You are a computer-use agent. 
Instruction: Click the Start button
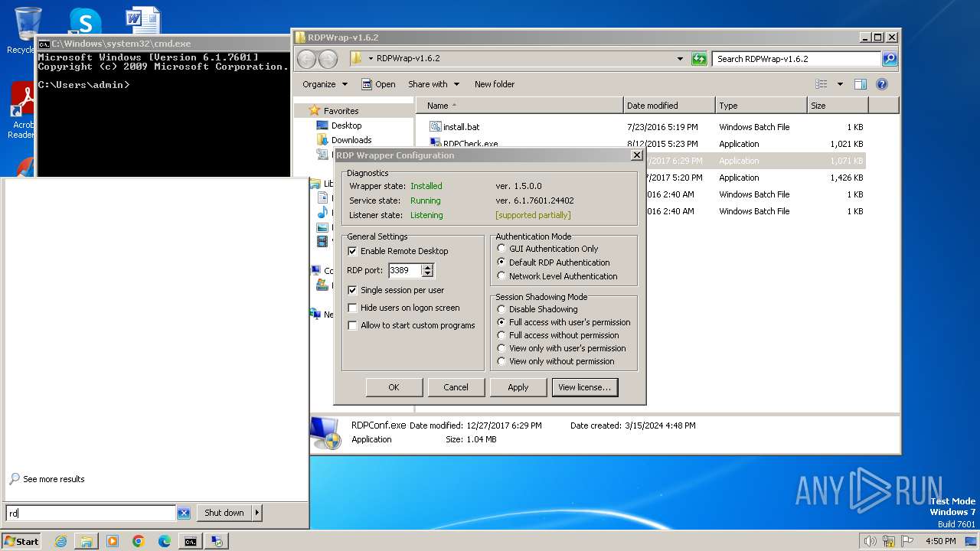click(21, 541)
